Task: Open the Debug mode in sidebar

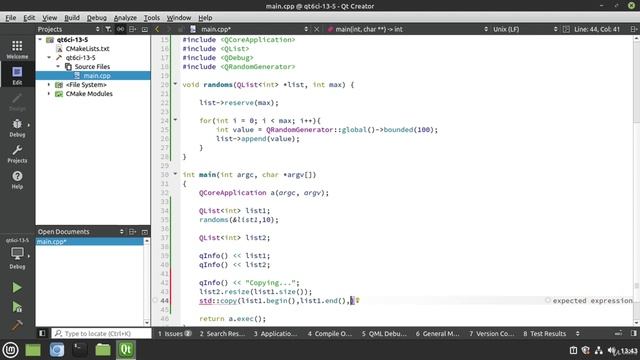Action: 17,127
